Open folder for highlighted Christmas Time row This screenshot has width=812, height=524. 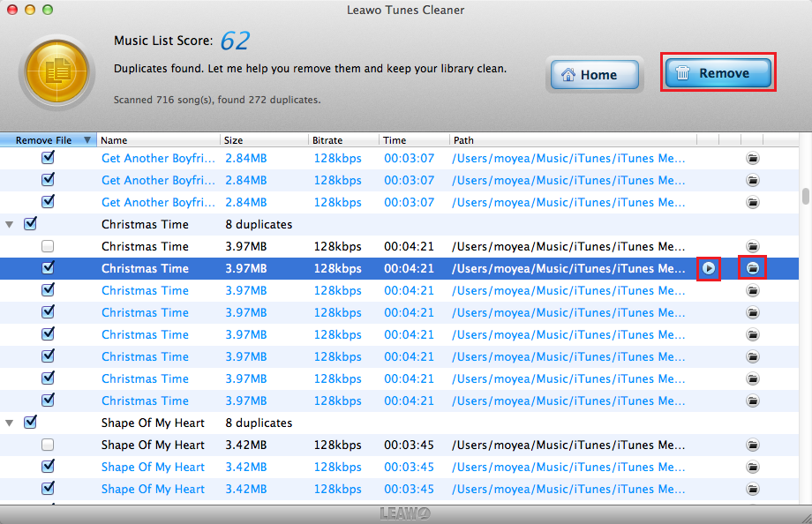(752, 268)
